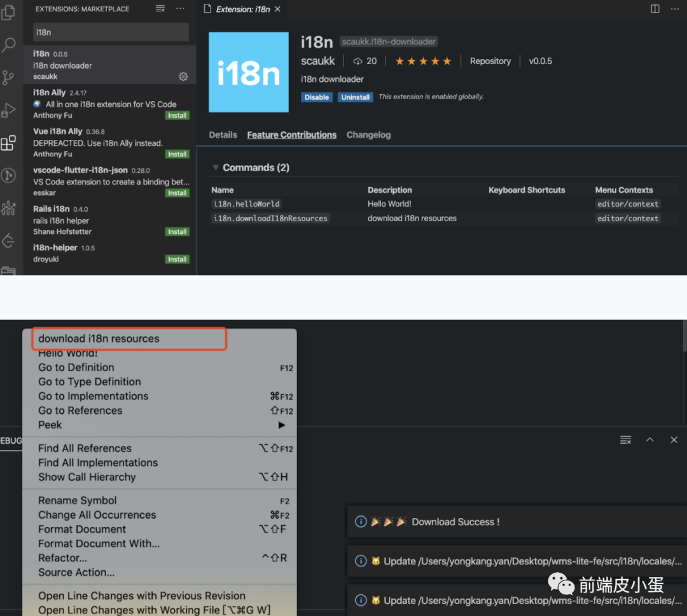Open Run and Debug icon

(8, 110)
